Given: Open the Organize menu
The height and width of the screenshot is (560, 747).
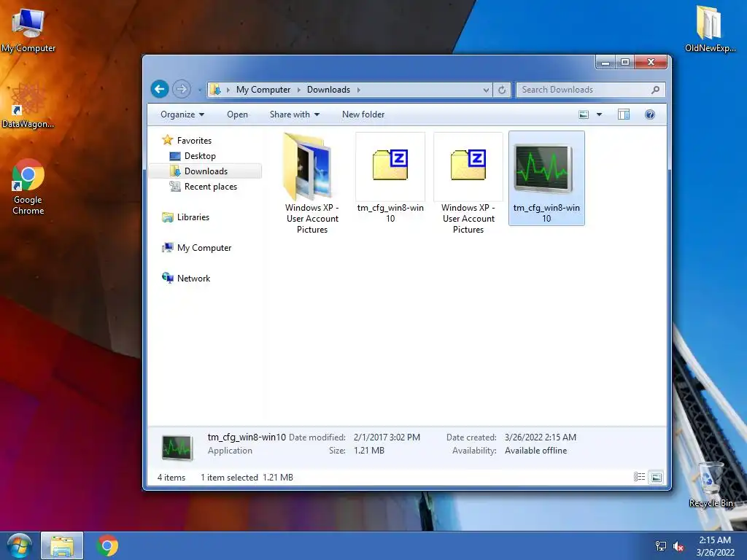Looking at the screenshot, I should point(182,114).
